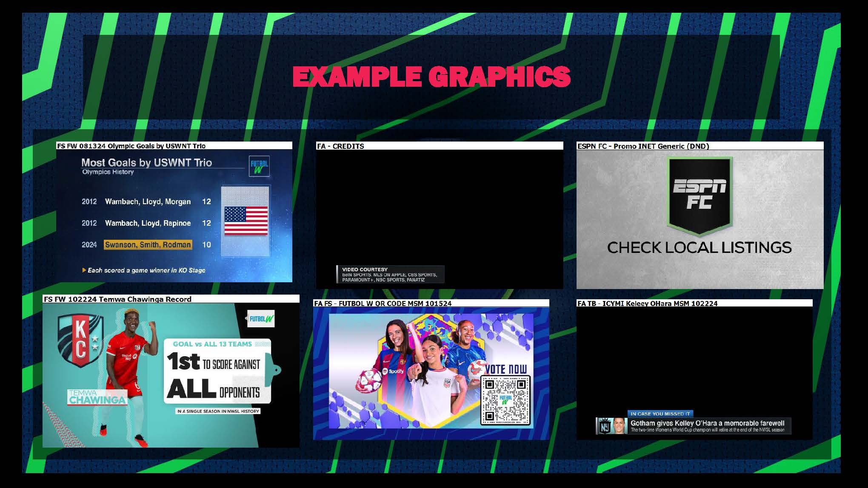Click the FA - CREDITS label
The width and height of the screenshot is (868, 488).
(340, 146)
